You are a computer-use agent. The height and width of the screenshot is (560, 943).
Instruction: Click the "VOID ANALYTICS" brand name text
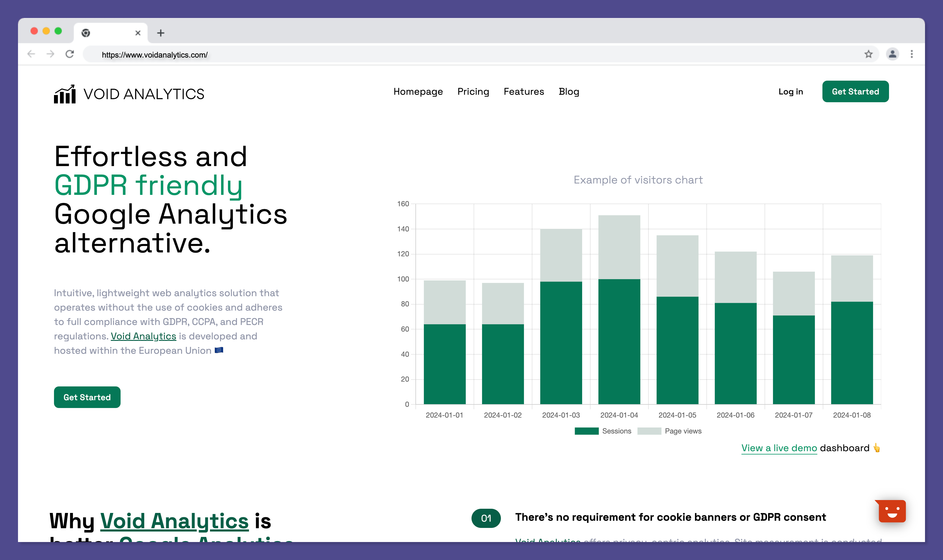click(143, 94)
